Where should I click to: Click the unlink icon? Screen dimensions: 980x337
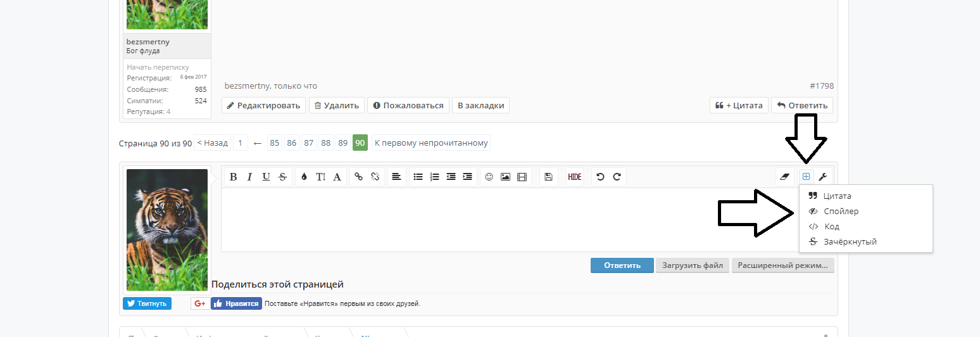375,177
